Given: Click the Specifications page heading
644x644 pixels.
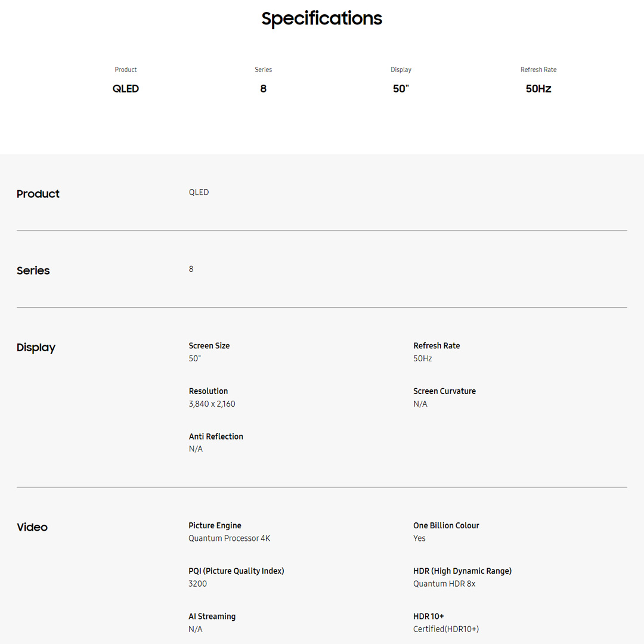Looking at the screenshot, I should (321, 18).
